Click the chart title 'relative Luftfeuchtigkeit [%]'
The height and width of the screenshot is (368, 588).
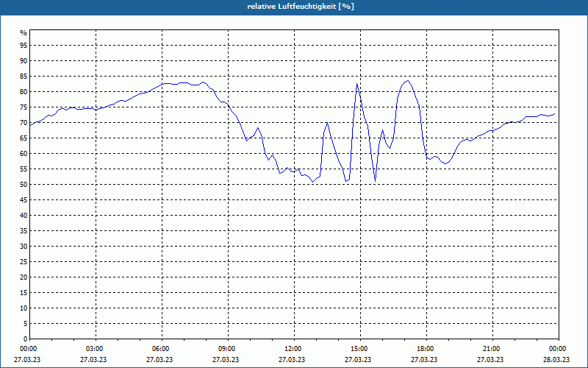point(301,7)
